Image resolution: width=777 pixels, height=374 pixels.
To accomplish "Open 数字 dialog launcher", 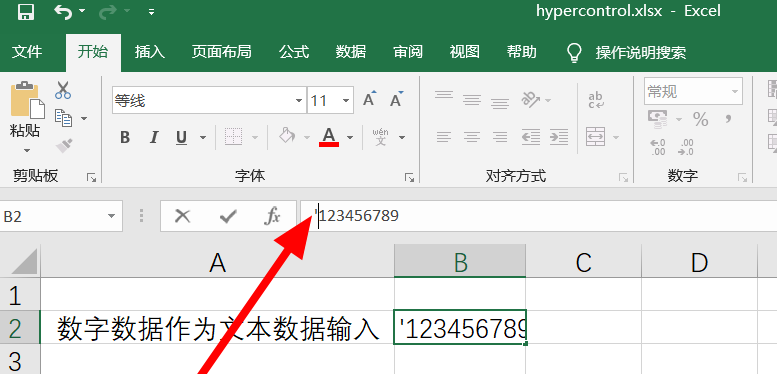I will pyautogui.click(x=742, y=177).
